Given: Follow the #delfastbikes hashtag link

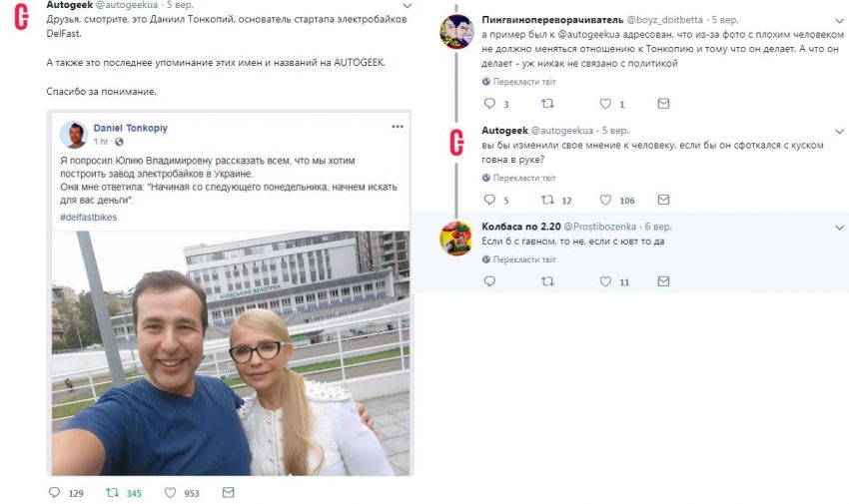Looking at the screenshot, I should (x=88, y=217).
